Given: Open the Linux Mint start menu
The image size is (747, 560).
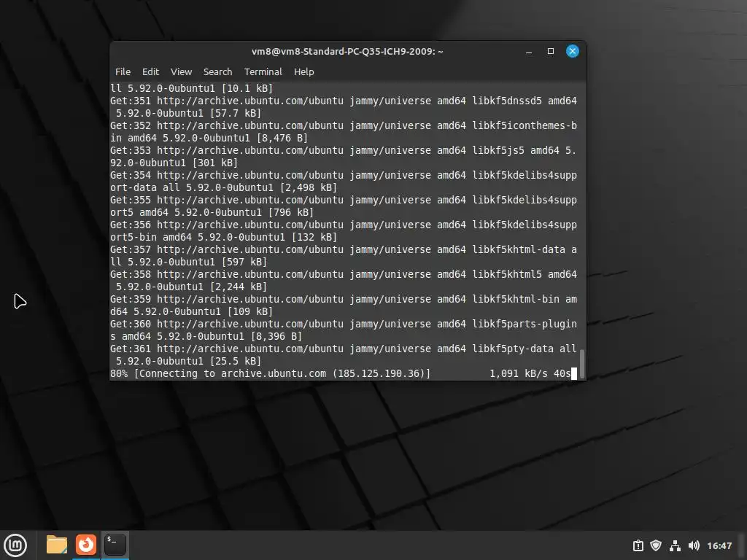Looking at the screenshot, I should point(16,545).
